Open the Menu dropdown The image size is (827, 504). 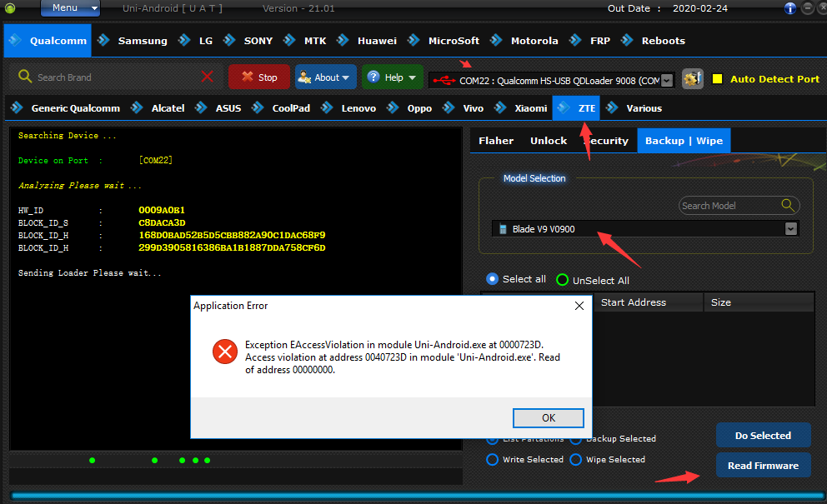70,7
